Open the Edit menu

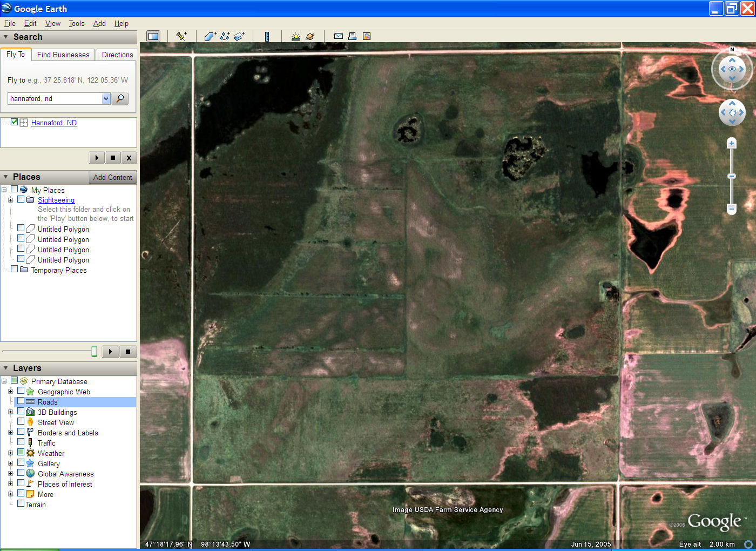(x=30, y=23)
